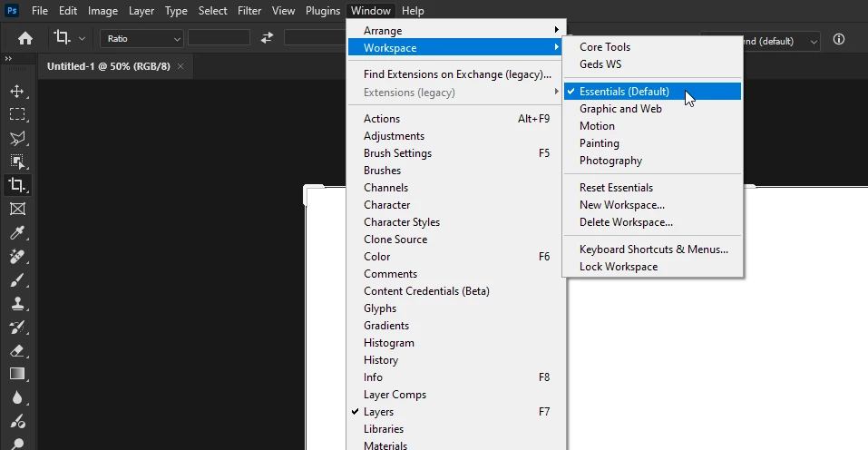Switch to Painting workspace
The image size is (868, 450).
(652, 143)
